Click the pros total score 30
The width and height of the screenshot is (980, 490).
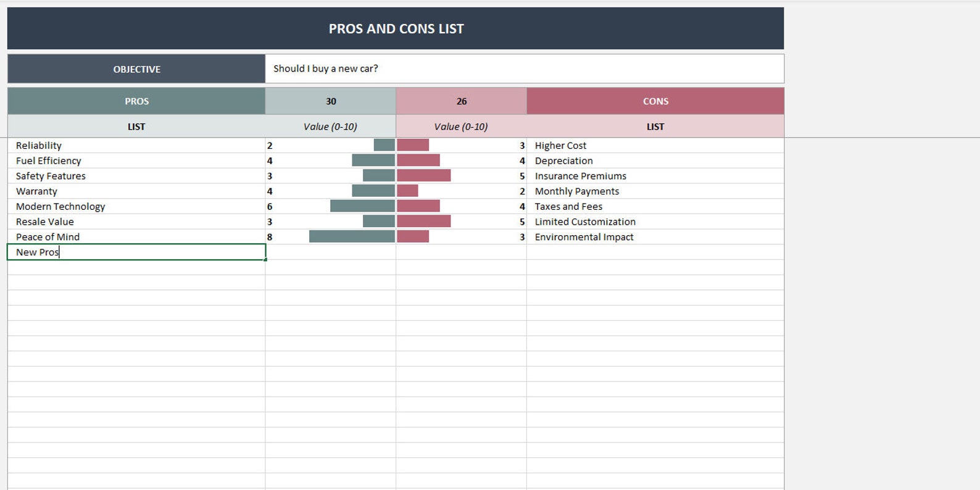(331, 101)
